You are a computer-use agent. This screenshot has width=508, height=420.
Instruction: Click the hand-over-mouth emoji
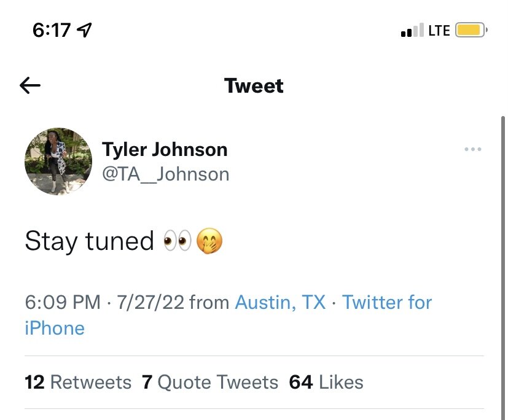(208, 241)
